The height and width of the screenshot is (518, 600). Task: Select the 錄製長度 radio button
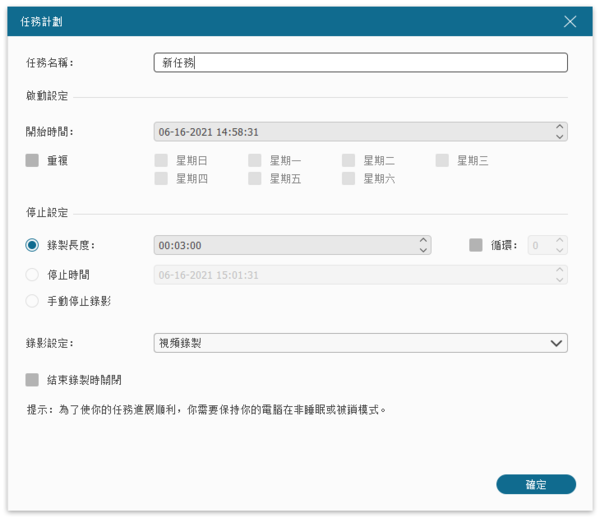tap(33, 245)
